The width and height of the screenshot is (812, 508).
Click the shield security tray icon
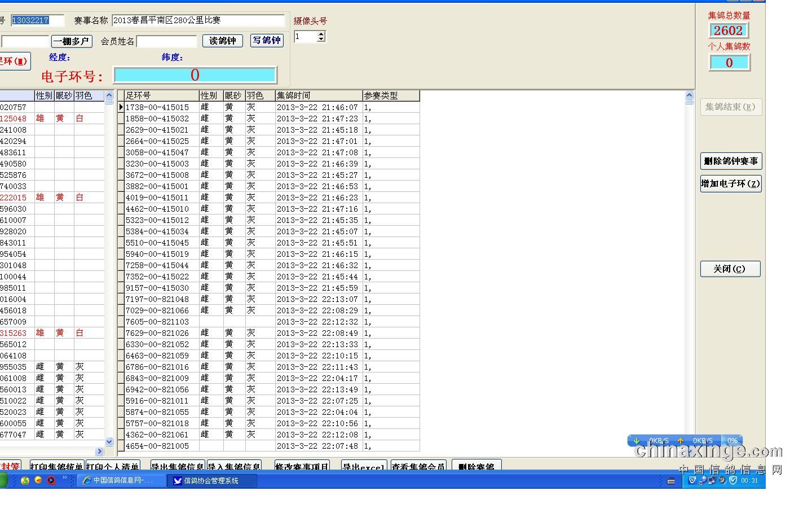point(733,480)
